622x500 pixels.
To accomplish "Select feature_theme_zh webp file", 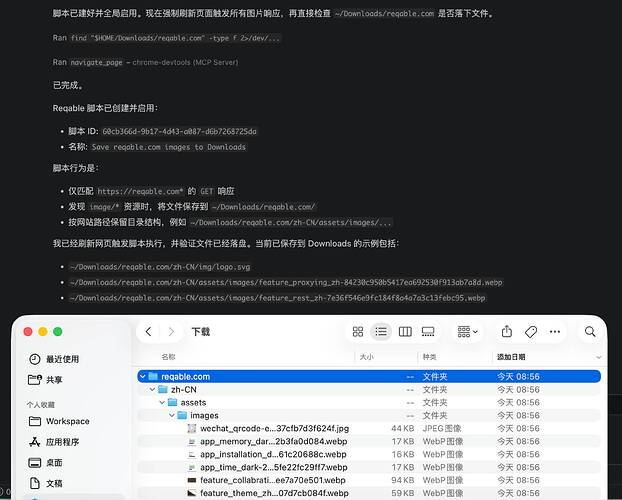I will click(x=369, y=493).
